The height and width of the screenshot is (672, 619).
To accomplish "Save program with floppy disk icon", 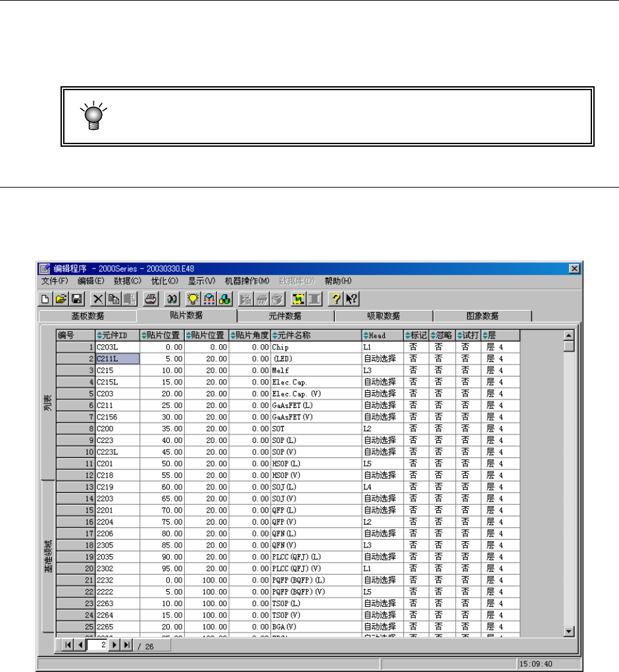I will [77, 299].
